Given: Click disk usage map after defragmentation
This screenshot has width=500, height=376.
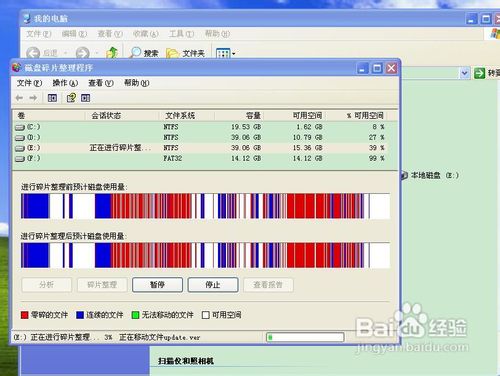Looking at the screenshot, I should [x=205, y=255].
